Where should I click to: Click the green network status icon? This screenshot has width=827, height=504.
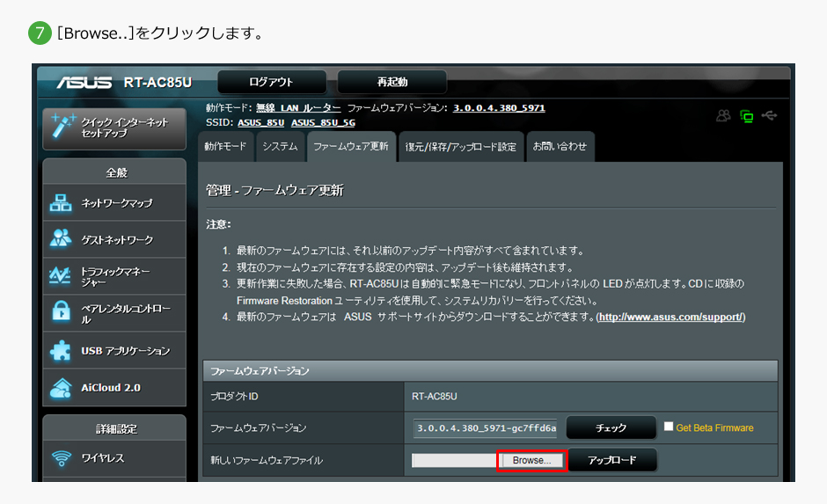point(746,116)
